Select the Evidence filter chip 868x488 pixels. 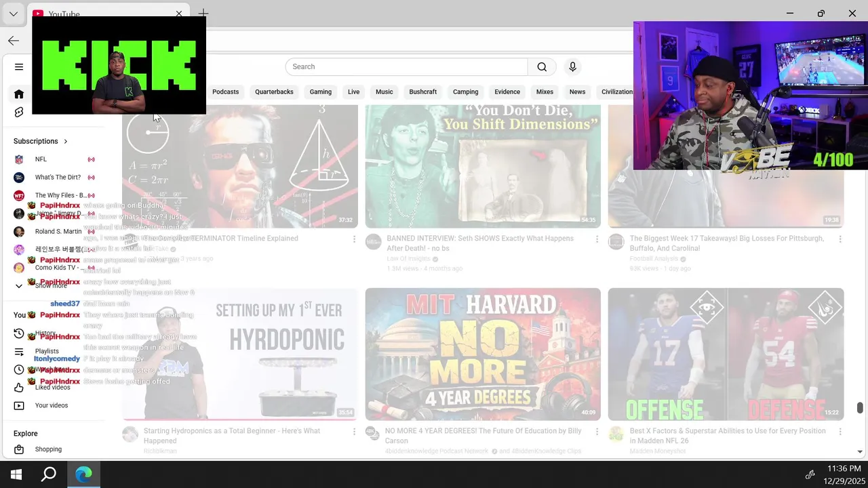pyautogui.click(x=507, y=91)
